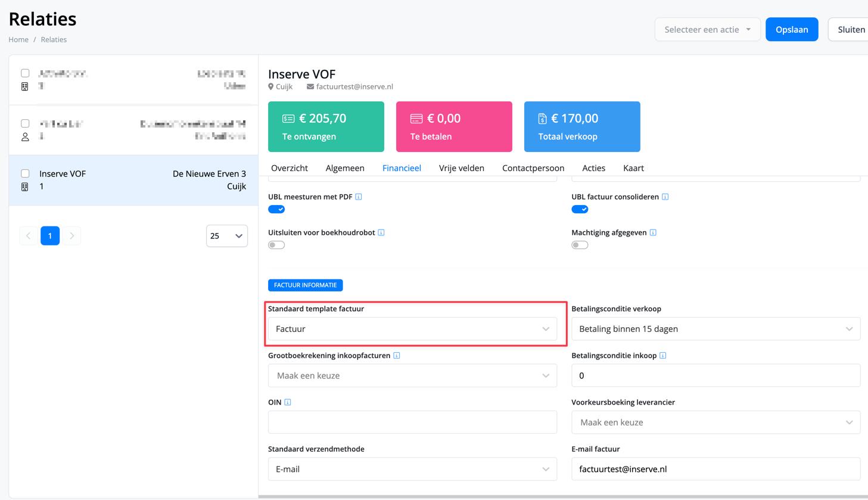Click into the E-mail factuur input field
This screenshot has height=500, width=868.
pos(715,469)
